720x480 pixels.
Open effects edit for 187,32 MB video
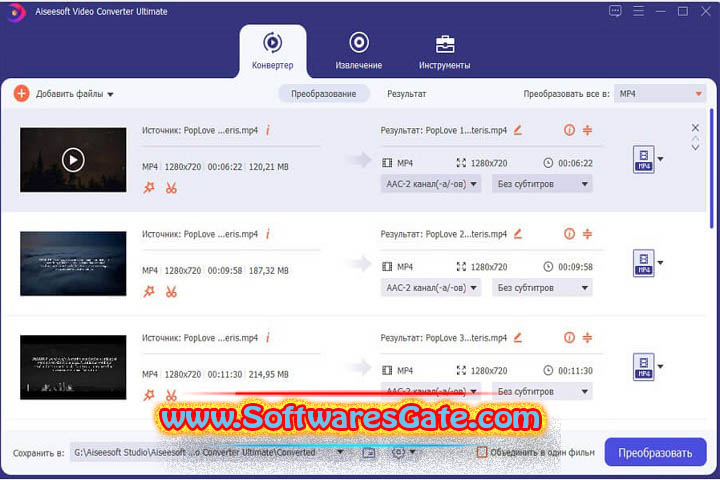click(x=149, y=291)
